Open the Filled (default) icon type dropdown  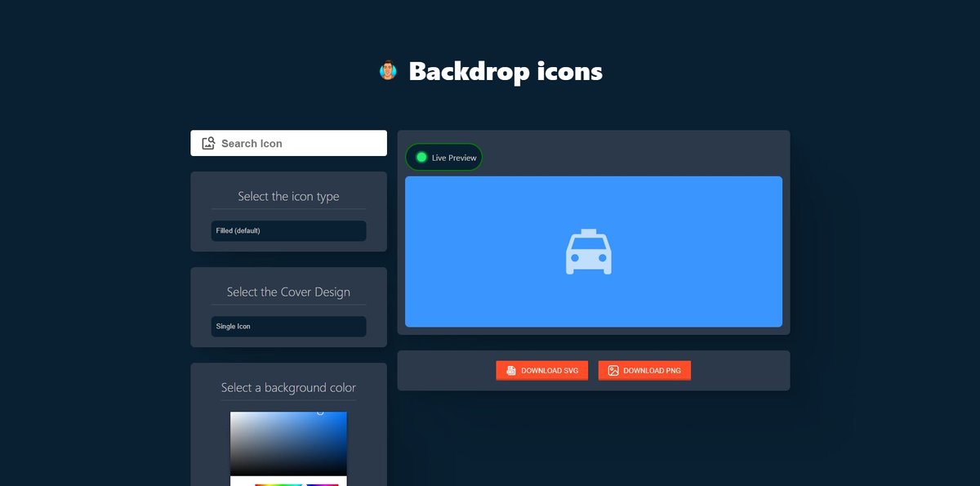tap(288, 230)
